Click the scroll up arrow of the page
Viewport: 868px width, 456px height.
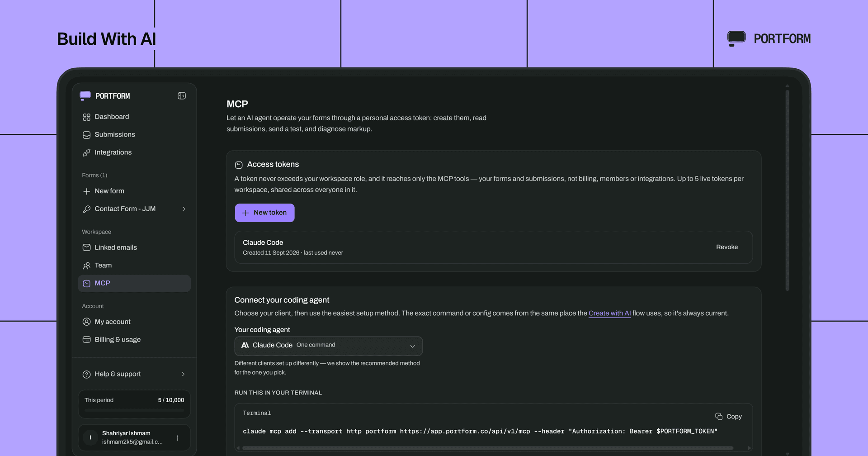[787, 86]
